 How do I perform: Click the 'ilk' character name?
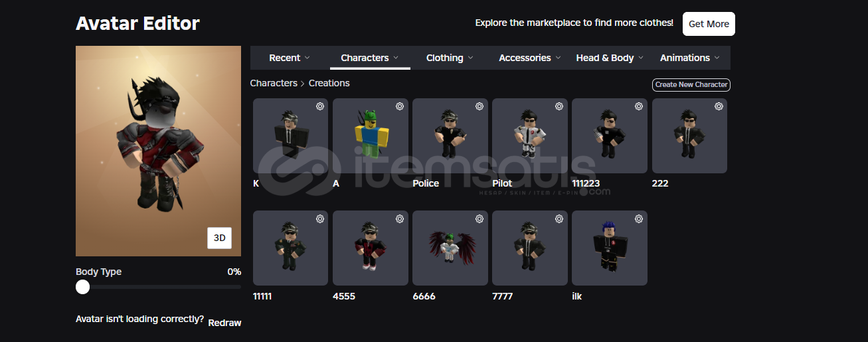[x=577, y=296]
